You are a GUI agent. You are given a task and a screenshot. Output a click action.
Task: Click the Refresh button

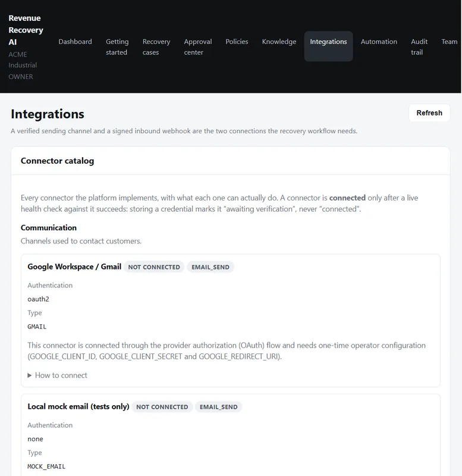pos(429,113)
